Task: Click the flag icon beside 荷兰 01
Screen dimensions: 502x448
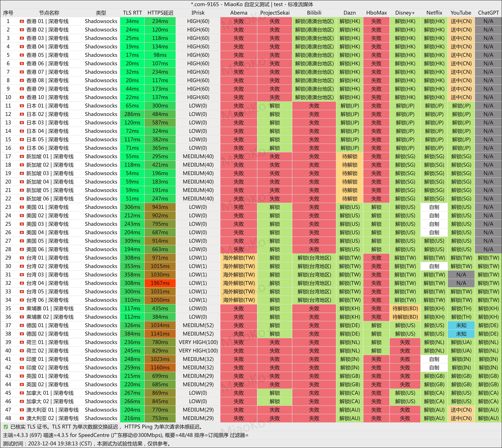Action: pyautogui.click(x=22, y=342)
